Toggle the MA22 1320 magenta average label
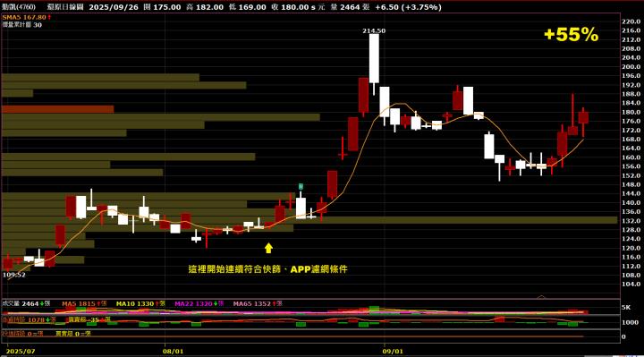 193,303
